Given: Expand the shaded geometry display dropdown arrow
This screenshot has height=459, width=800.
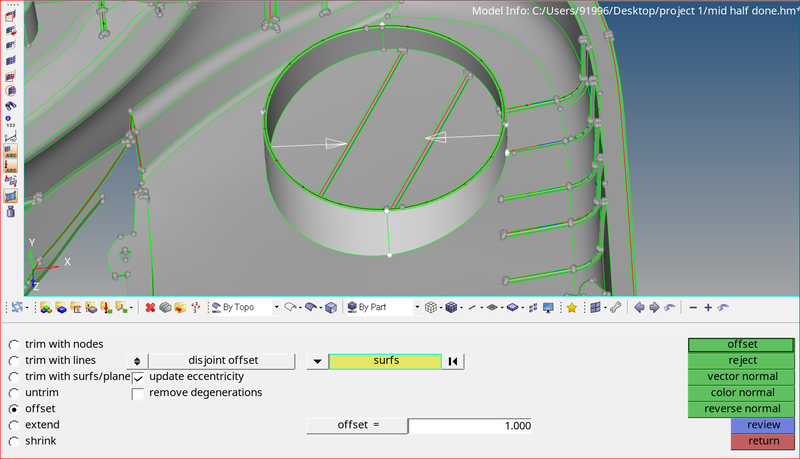Looking at the screenshot, I should pyautogui.click(x=320, y=308).
